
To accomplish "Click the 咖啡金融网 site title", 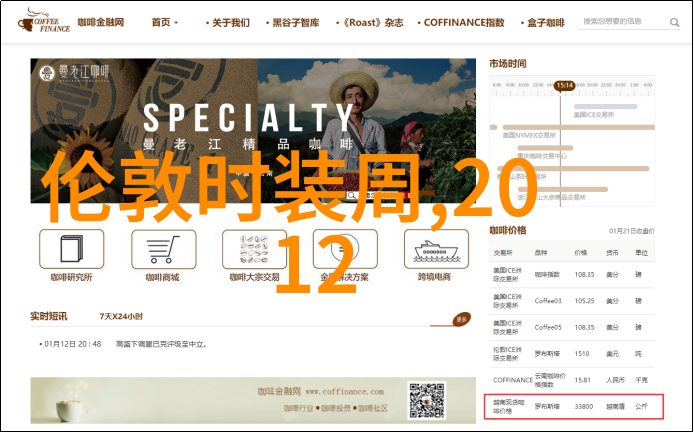I will coord(101,22).
